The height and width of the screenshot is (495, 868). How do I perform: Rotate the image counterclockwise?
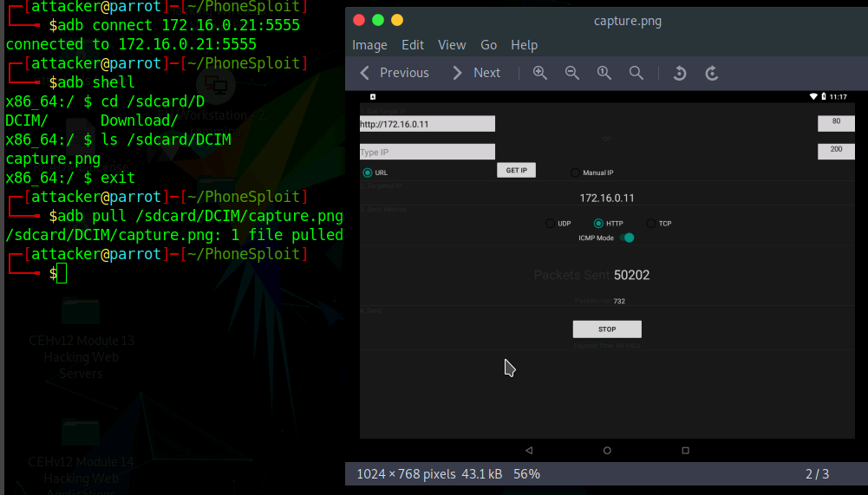(680, 73)
